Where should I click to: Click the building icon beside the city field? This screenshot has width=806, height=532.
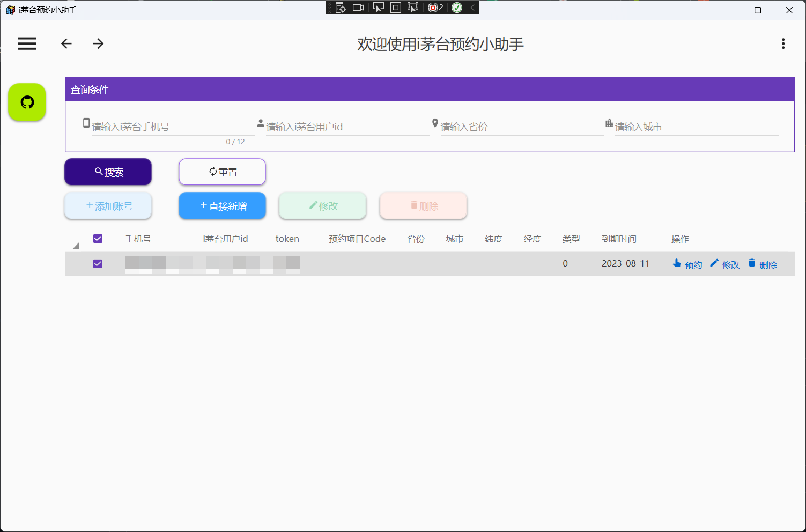(609, 123)
